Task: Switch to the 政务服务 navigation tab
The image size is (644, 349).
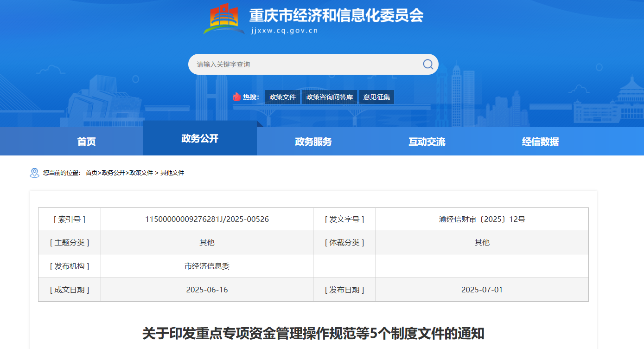Action: coord(313,142)
